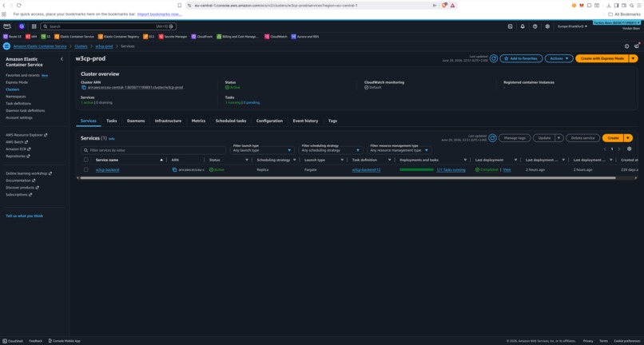Open Billing and Cost Management shortcut

pos(238,37)
